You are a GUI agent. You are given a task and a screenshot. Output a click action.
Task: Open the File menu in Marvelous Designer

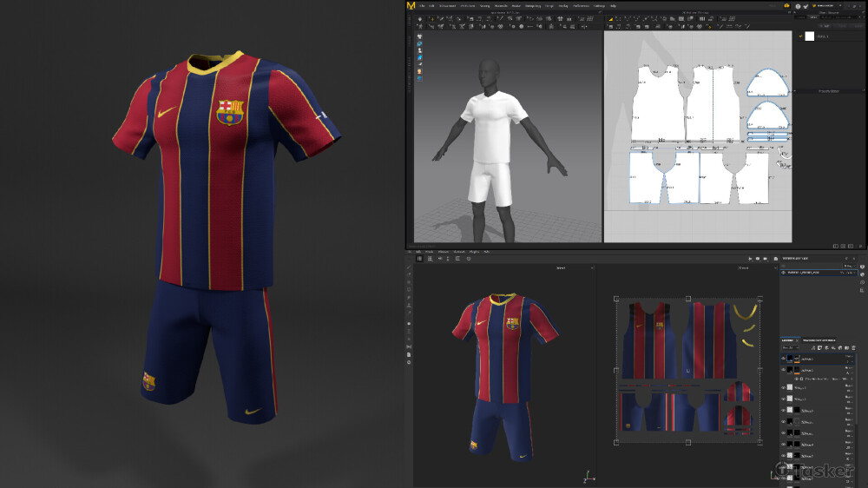(422, 6)
